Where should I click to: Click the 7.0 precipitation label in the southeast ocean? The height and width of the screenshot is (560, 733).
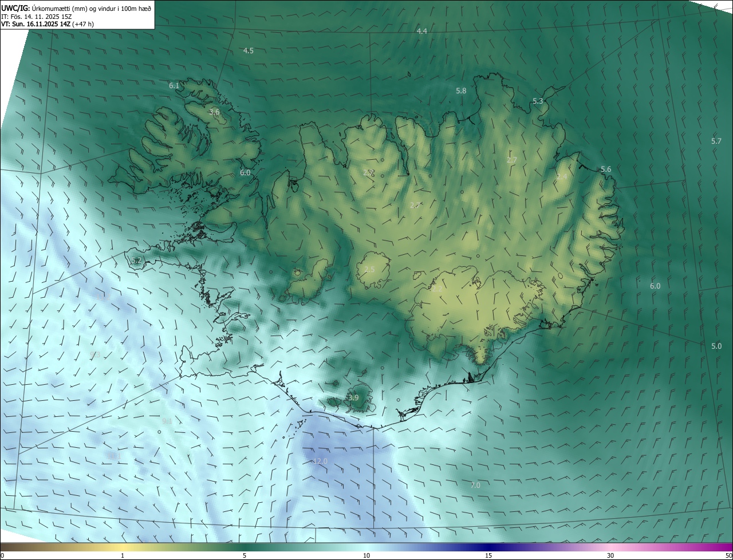pos(475,485)
